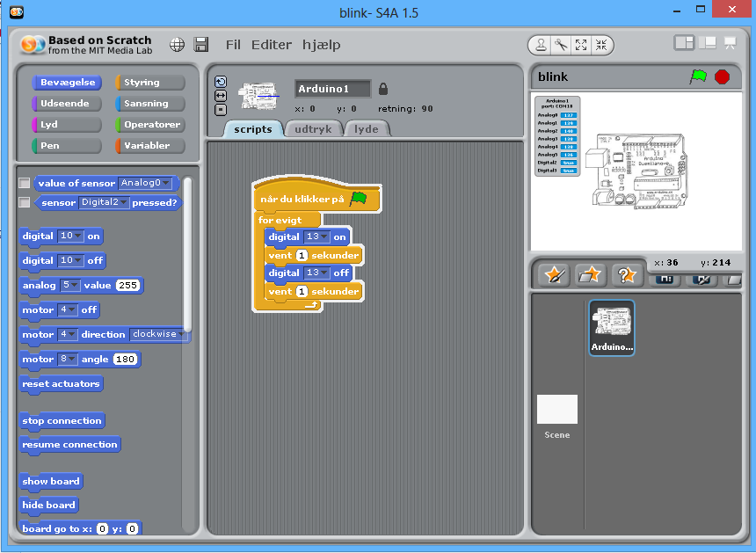Screen dimensions: 756x553
Task: Select the Styring block category
Action: coord(150,82)
